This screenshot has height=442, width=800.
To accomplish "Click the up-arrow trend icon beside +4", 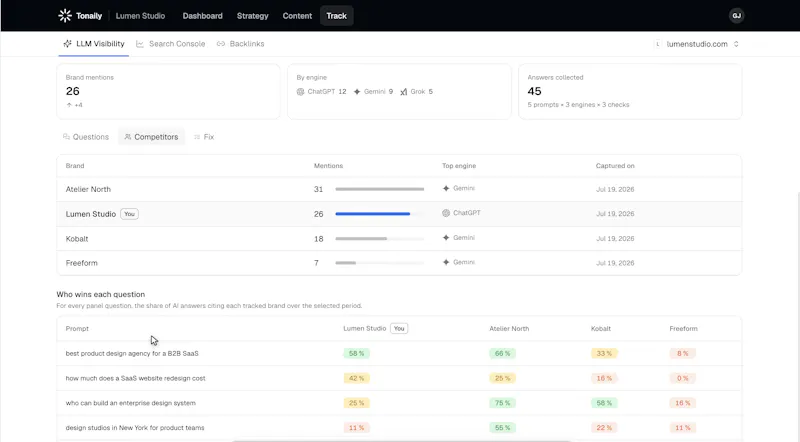I will point(69,105).
